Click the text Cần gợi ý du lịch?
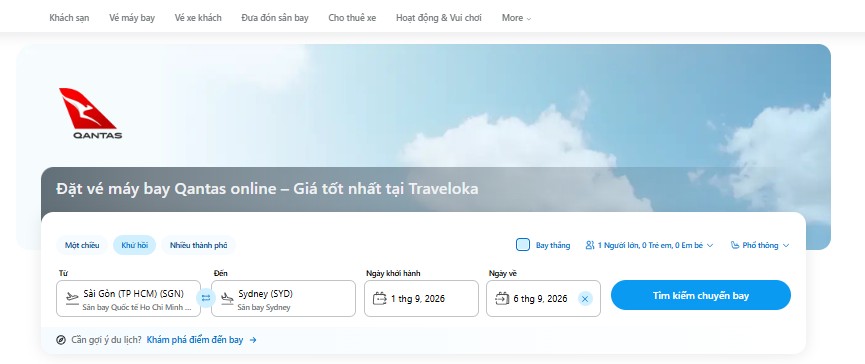This screenshot has height=364, width=865. [106, 340]
